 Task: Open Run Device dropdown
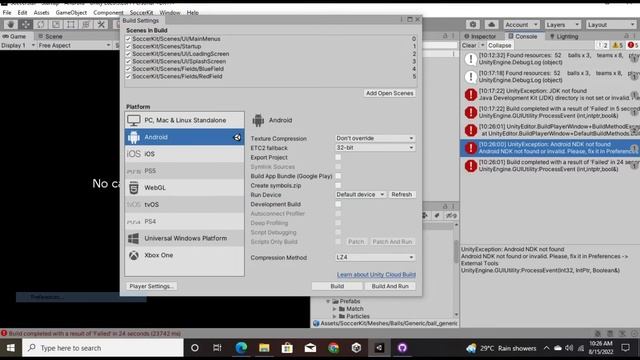[x=360, y=195]
